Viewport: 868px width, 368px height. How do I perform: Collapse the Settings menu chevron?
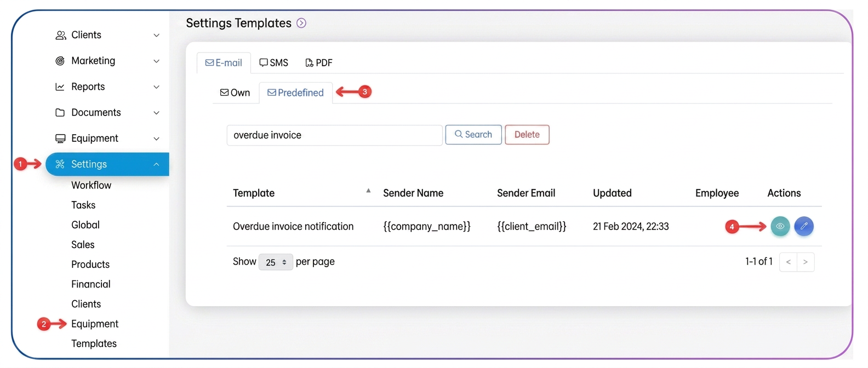(x=156, y=164)
